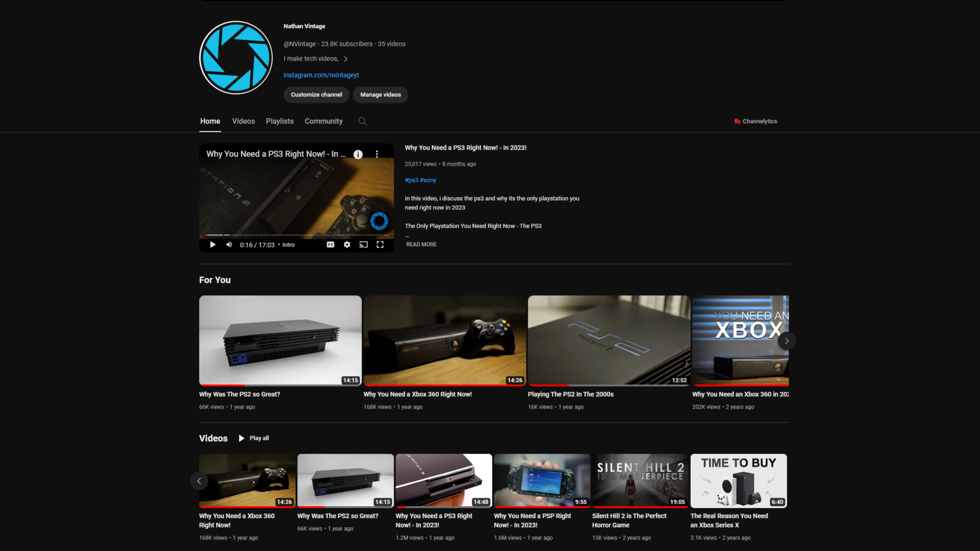The width and height of the screenshot is (980, 551).
Task: Open Playing The PS2 In The 2000s thumbnail
Action: (609, 340)
